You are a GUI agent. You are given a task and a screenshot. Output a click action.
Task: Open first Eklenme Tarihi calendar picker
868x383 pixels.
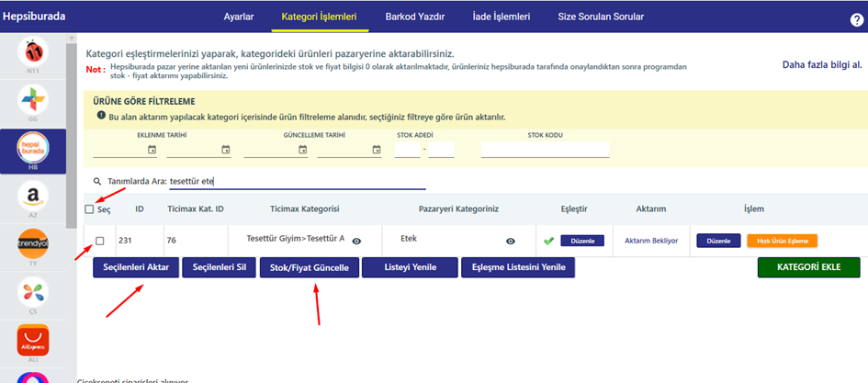(152, 150)
